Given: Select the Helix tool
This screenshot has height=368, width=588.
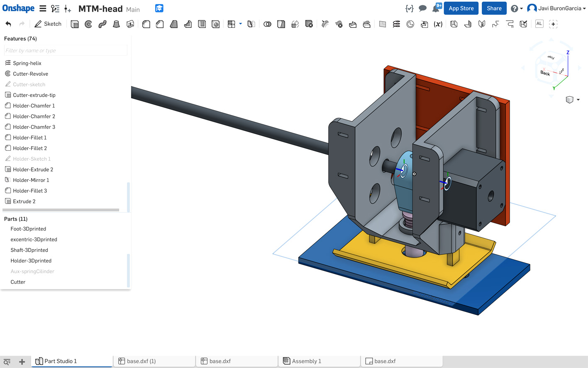Looking at the screenshot, I should coord(396,24).
